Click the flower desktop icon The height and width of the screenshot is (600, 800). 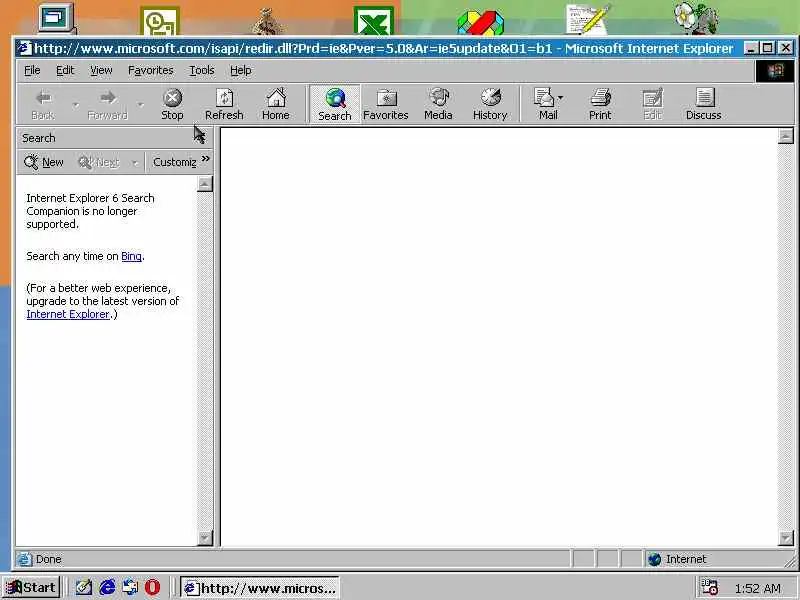(696, 18)
